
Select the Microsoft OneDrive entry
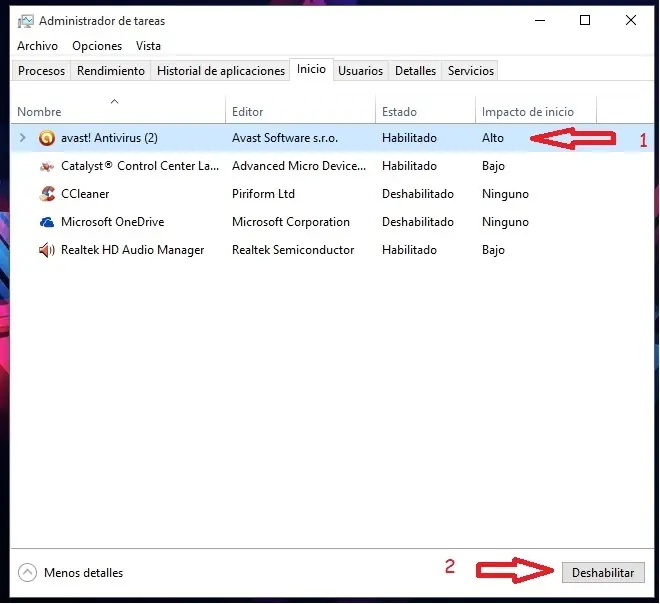(112, 222)
